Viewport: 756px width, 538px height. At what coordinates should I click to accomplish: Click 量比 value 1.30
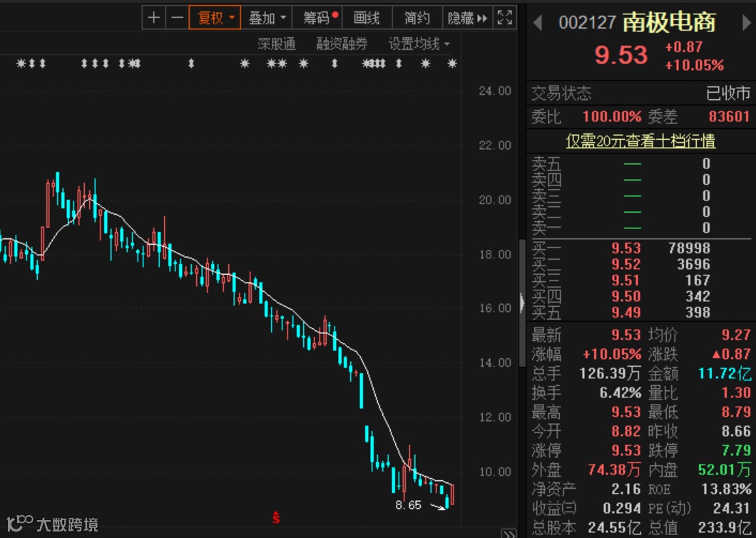click(x=736, y=392)
